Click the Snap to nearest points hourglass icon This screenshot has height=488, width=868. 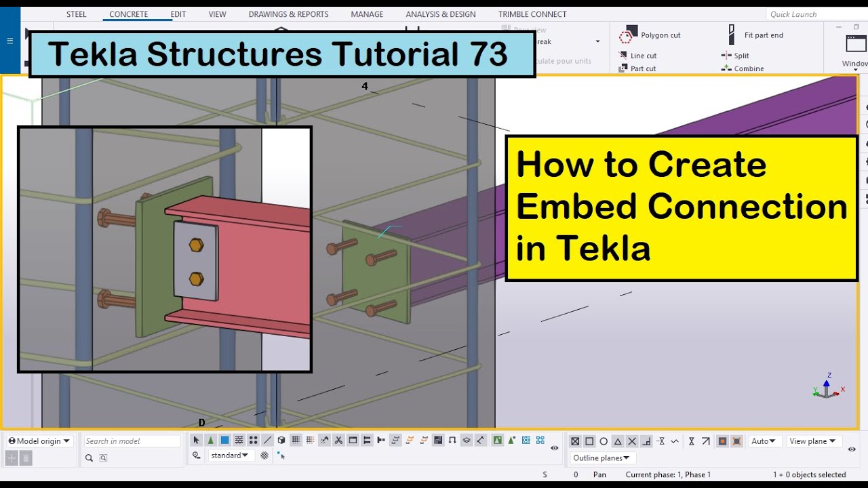click(x=692, y=441)
